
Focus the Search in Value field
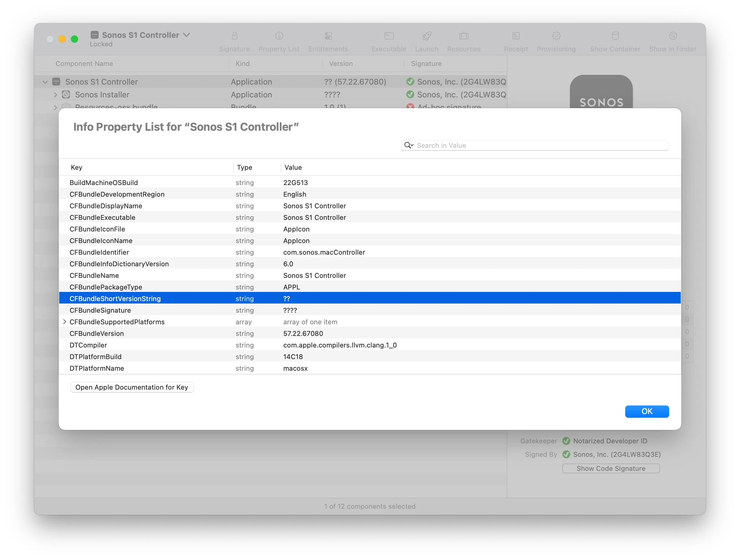click(535, 145)
